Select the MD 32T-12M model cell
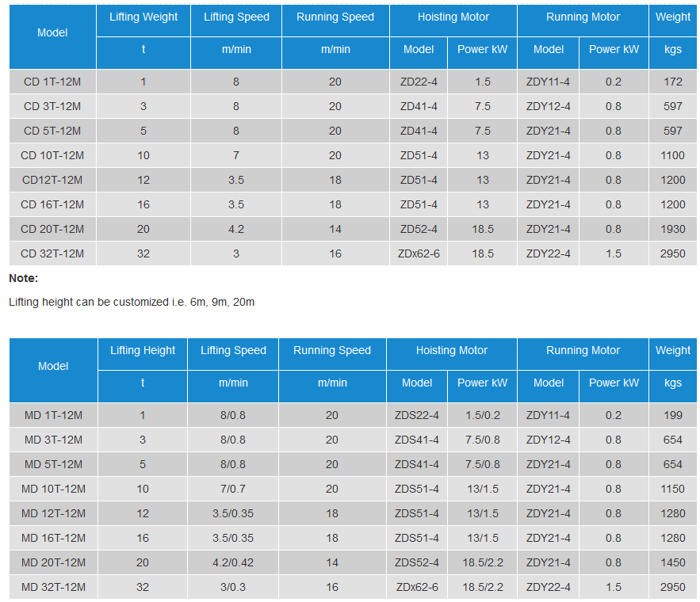 [x=53, y=587]
